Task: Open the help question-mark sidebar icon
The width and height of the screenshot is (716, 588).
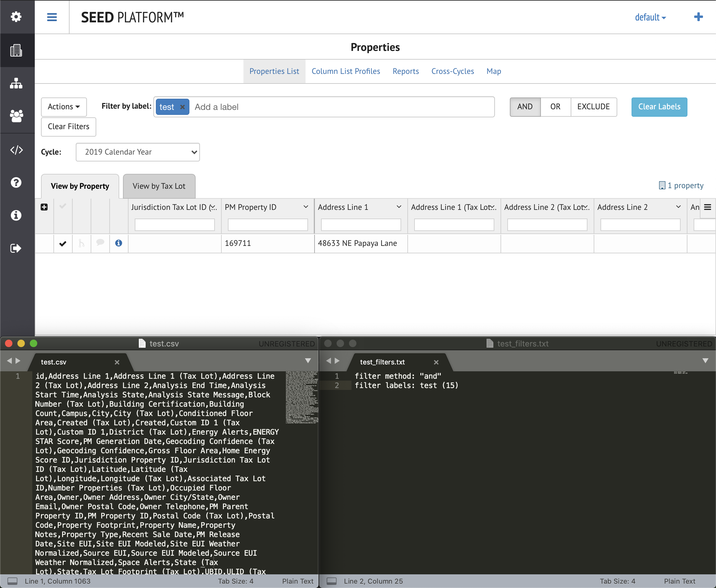Action: pos(16,182)
